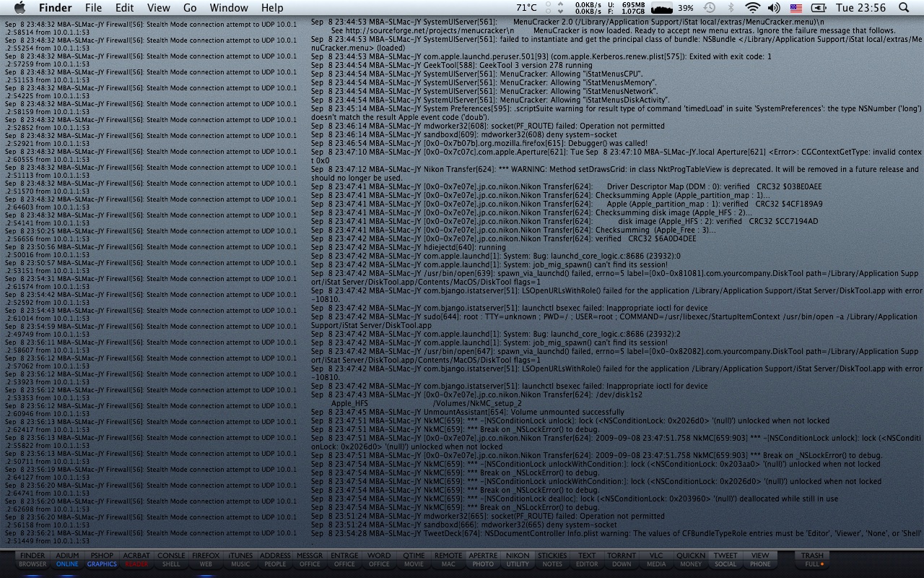This screenshot has width=924, height=578.
Task: Open the Wi-Fi status menu
Action: 753,8
